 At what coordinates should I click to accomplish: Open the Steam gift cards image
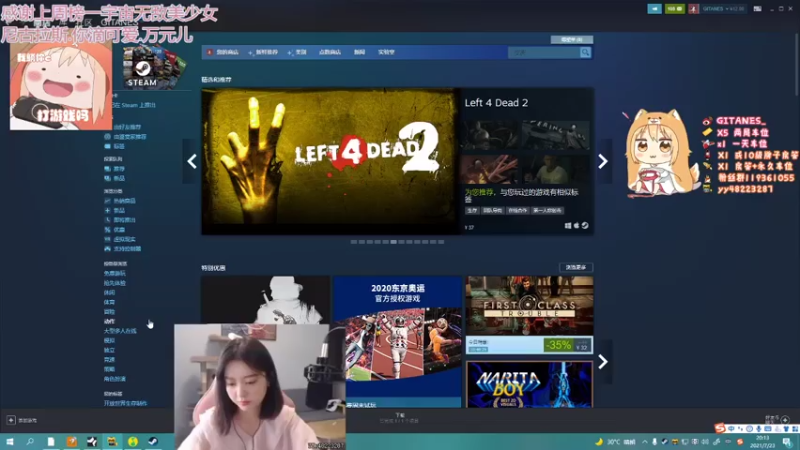155,67
